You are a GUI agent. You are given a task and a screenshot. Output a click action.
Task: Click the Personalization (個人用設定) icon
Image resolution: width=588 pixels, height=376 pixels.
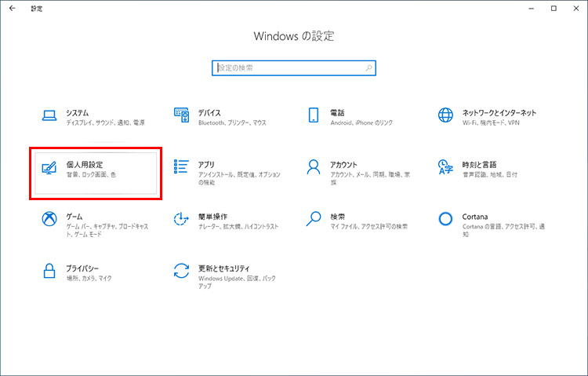[49, 168]
